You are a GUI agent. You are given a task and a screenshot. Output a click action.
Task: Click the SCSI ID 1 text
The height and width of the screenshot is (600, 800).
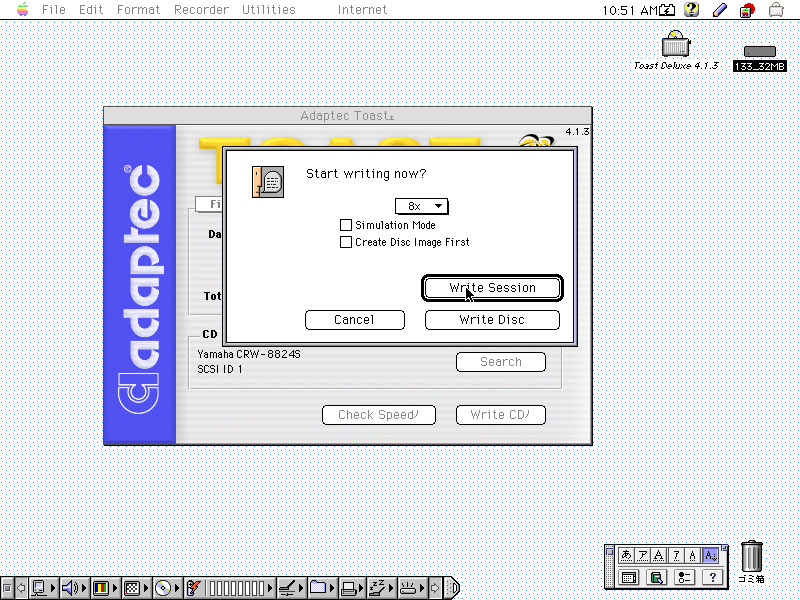coord(220,369)
